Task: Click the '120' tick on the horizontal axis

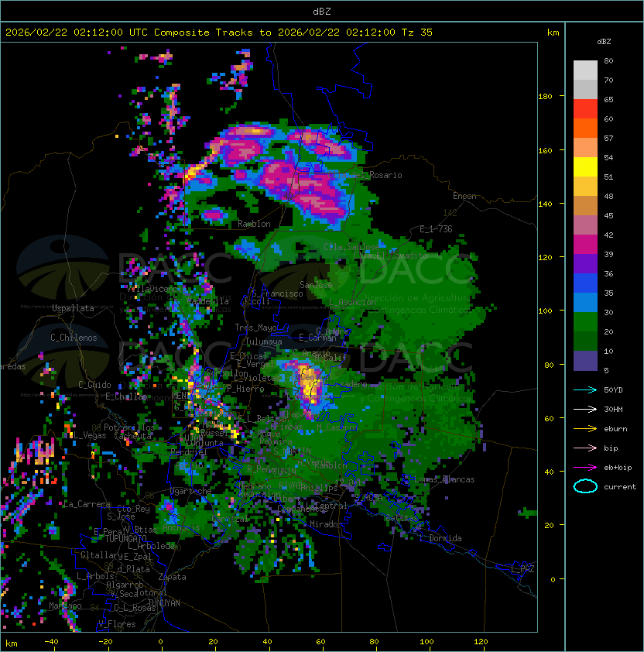Action: [x=481, y=642]
